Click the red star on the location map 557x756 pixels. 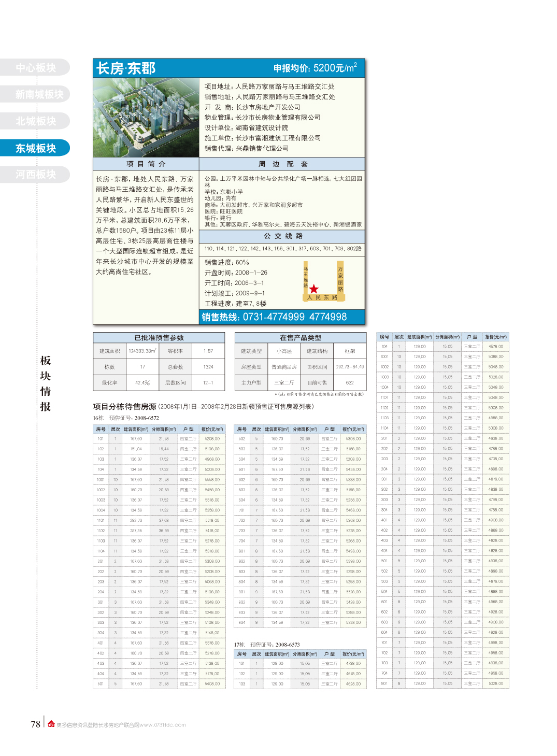click(313, 289)
